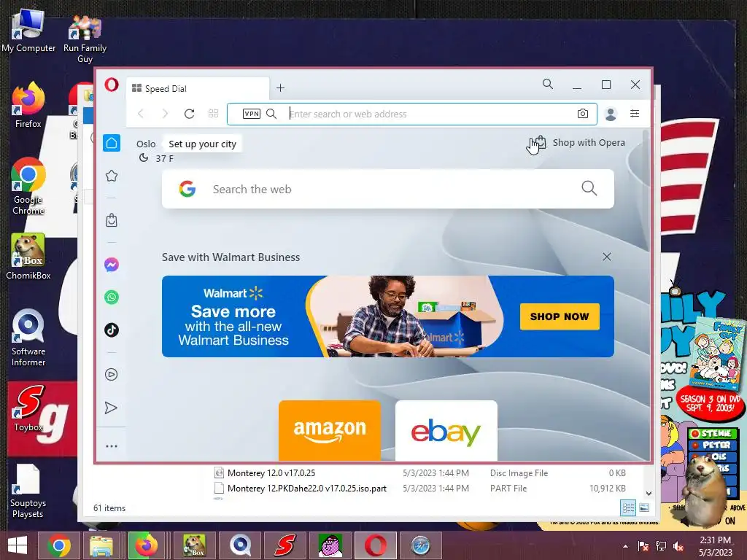Image resolution: width=747 pixels, height=560 pixels.
Task: Reload the page with refresh icon
Action: point(189,113)
